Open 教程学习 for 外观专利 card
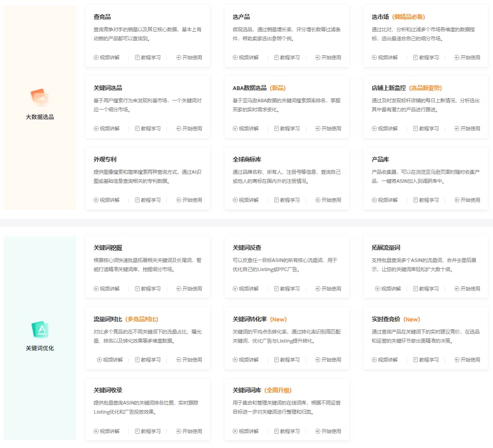493x448 pixels. (x=148, y=200)
